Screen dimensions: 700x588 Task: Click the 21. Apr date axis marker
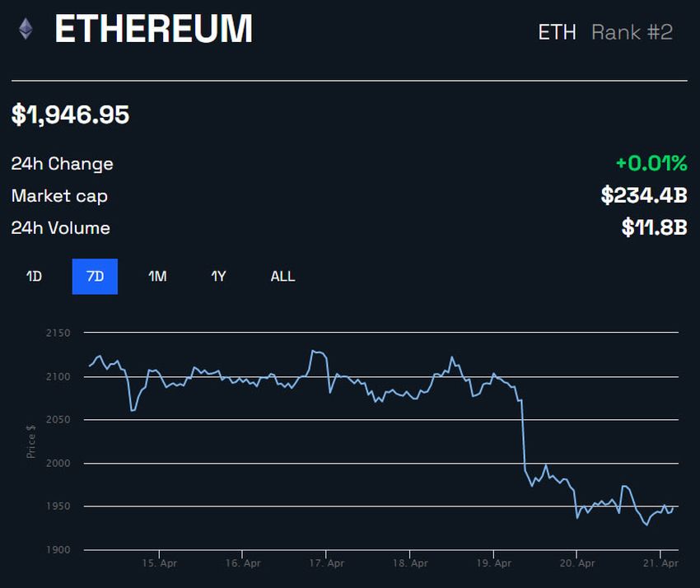pos(660,563)
